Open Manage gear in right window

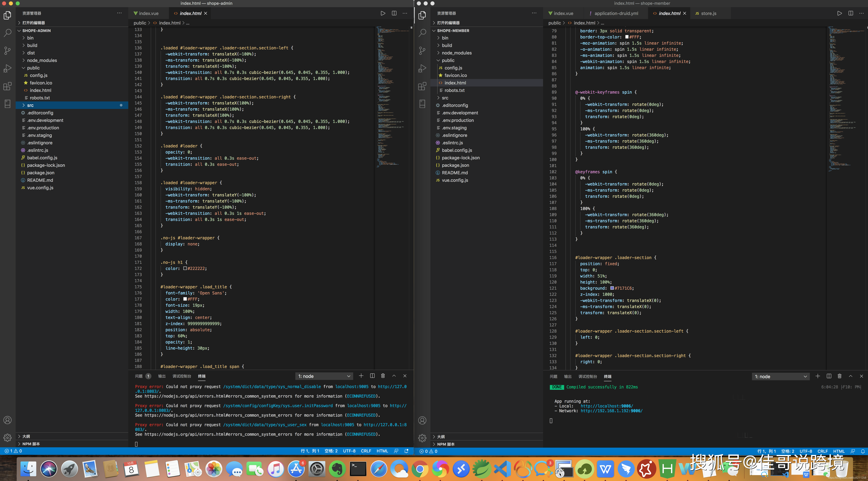tap(422, 438)
